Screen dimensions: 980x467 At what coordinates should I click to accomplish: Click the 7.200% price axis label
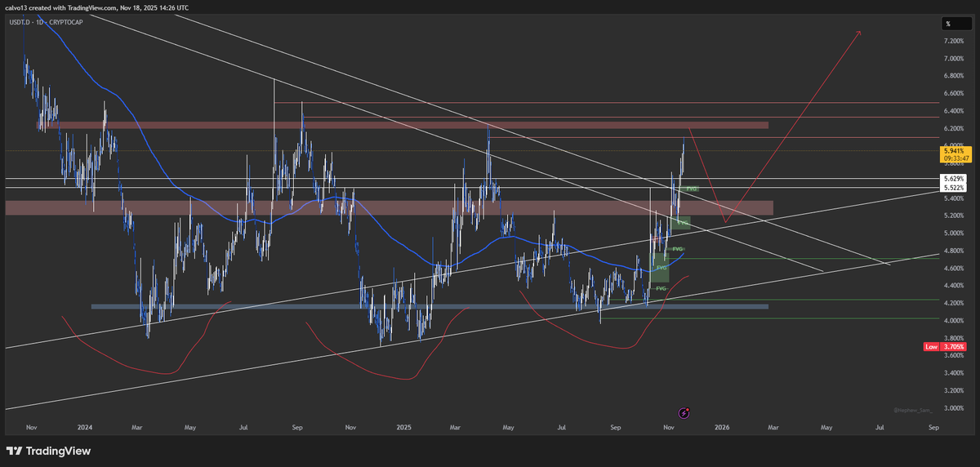coord(953,41)
